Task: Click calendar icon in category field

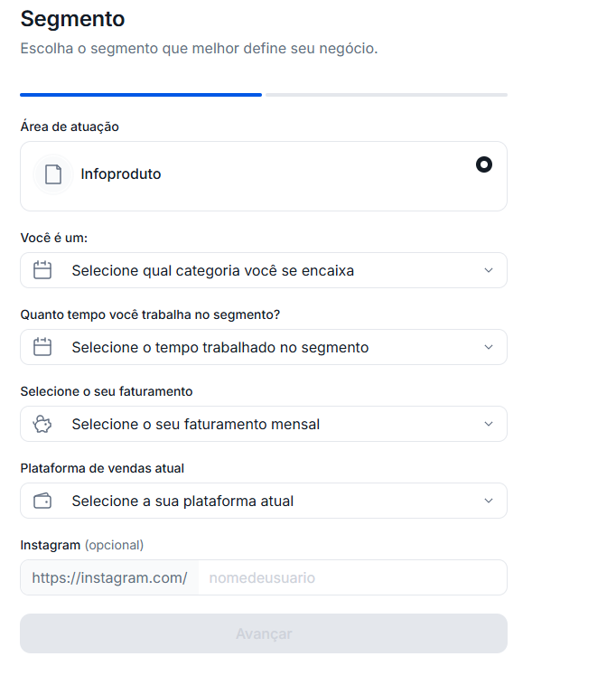Action: [42, 270]
